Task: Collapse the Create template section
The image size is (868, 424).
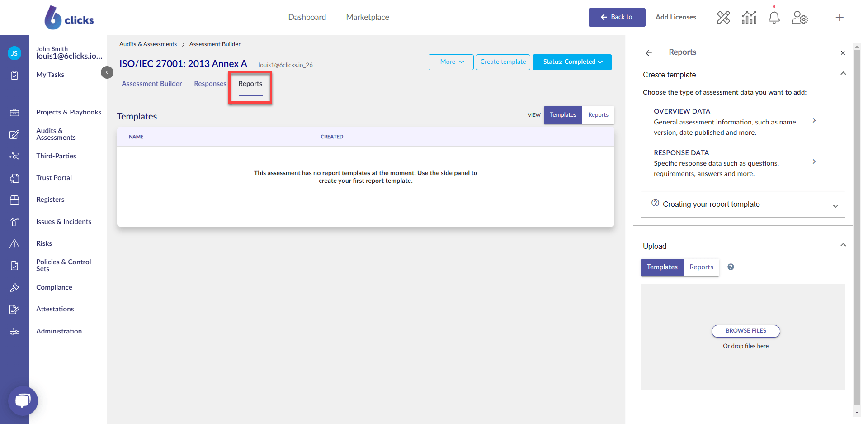Action: point(843,74)
